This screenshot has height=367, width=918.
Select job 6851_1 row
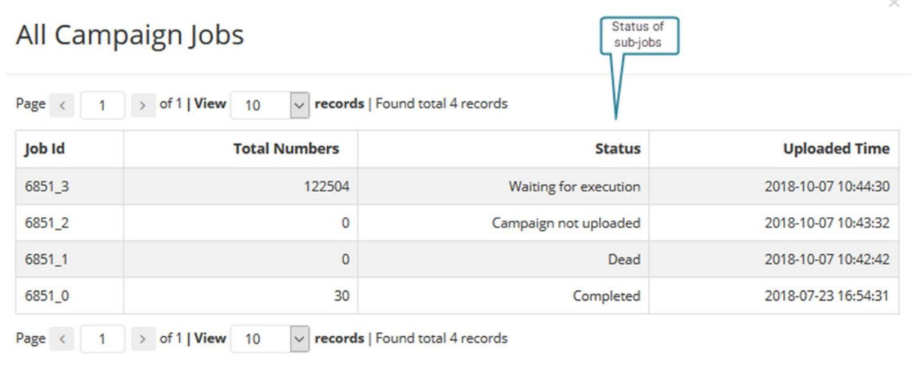tap(457, 259)
